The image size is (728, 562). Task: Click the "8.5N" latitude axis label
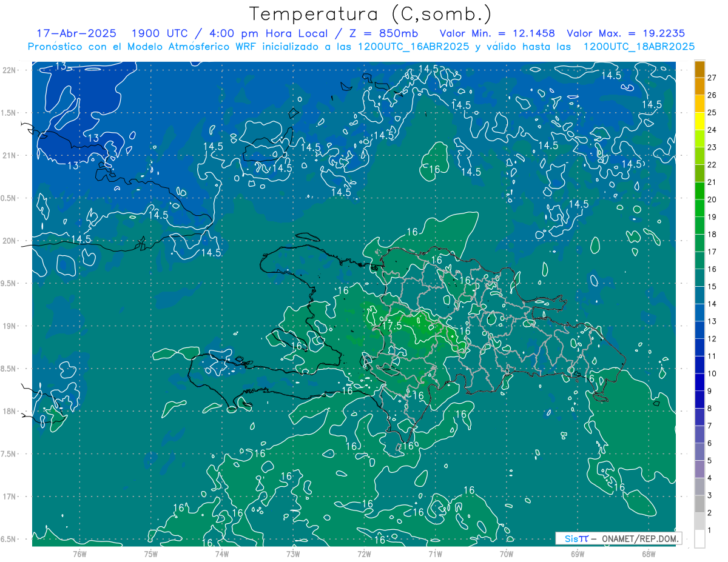pos(9,369)
